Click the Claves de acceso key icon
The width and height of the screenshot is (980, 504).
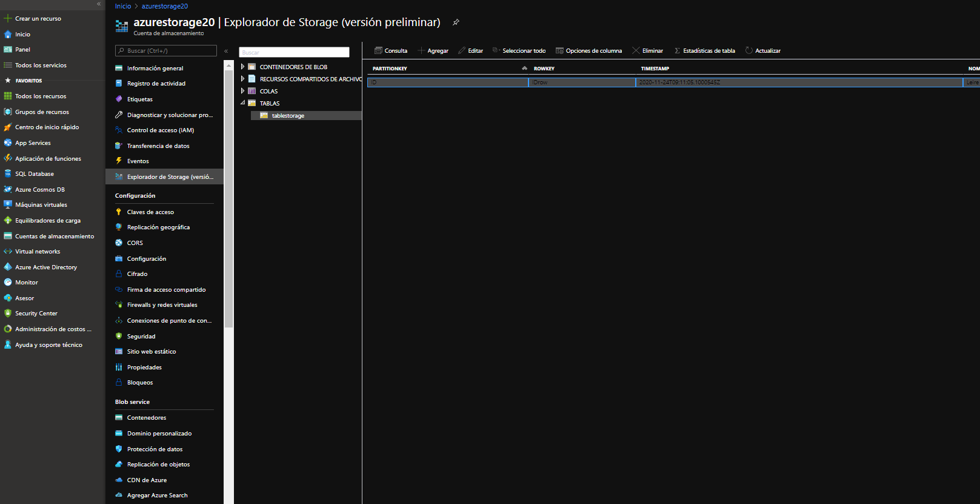tap(119, 212)
